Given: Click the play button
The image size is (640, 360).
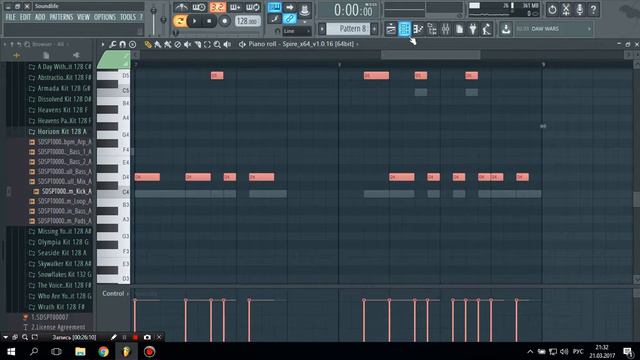Looking at the screenshot, I should pyautogui.click(x=194, y=21).
